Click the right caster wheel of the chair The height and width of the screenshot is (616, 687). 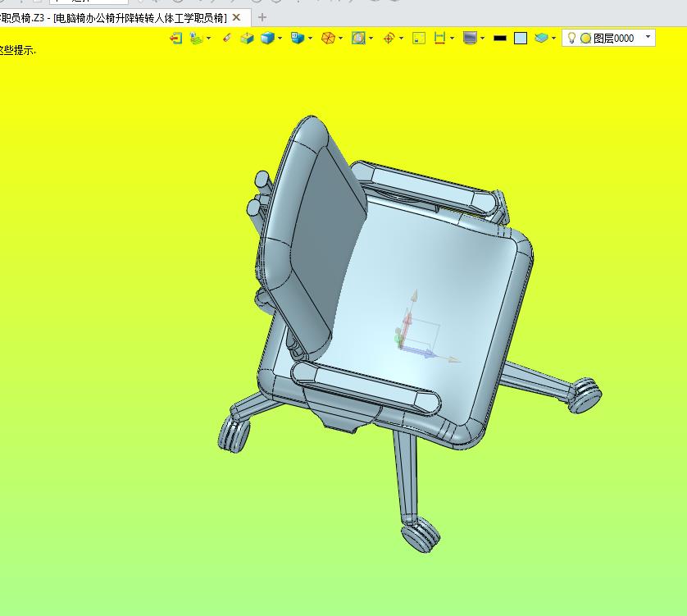[585, 395]
